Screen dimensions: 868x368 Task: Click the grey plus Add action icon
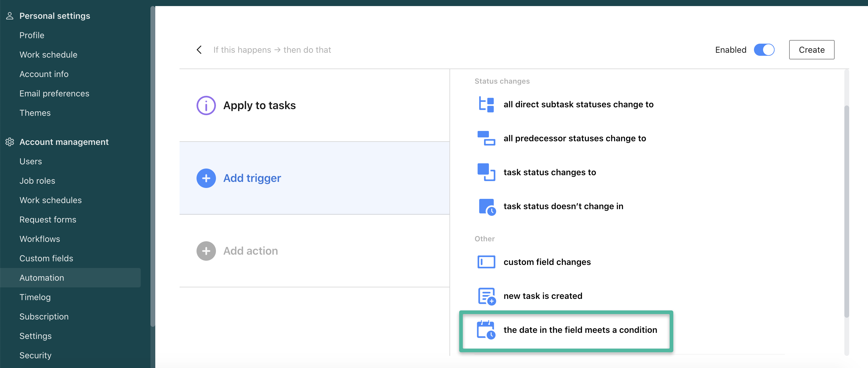[x=206, y=251]
